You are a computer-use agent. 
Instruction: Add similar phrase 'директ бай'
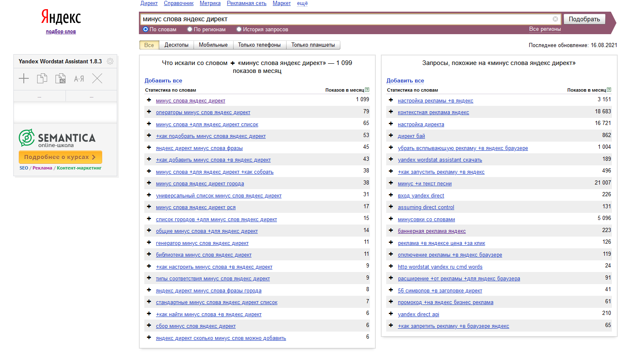391,135
